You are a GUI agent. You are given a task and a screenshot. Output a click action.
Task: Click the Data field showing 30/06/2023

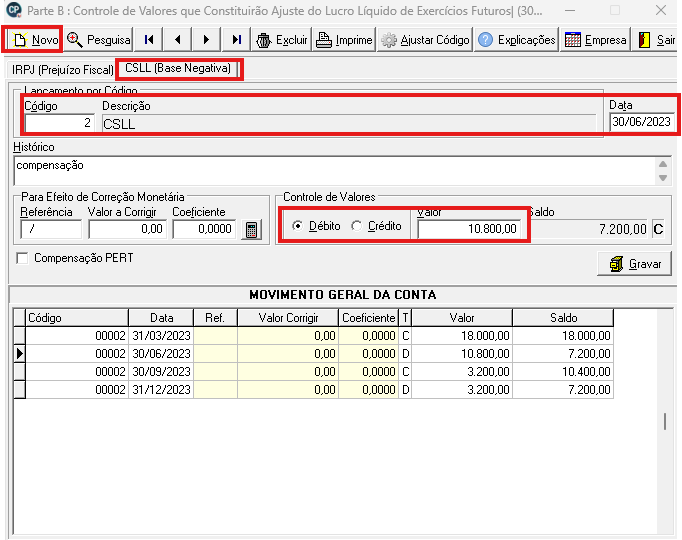[x=641, y=122]
